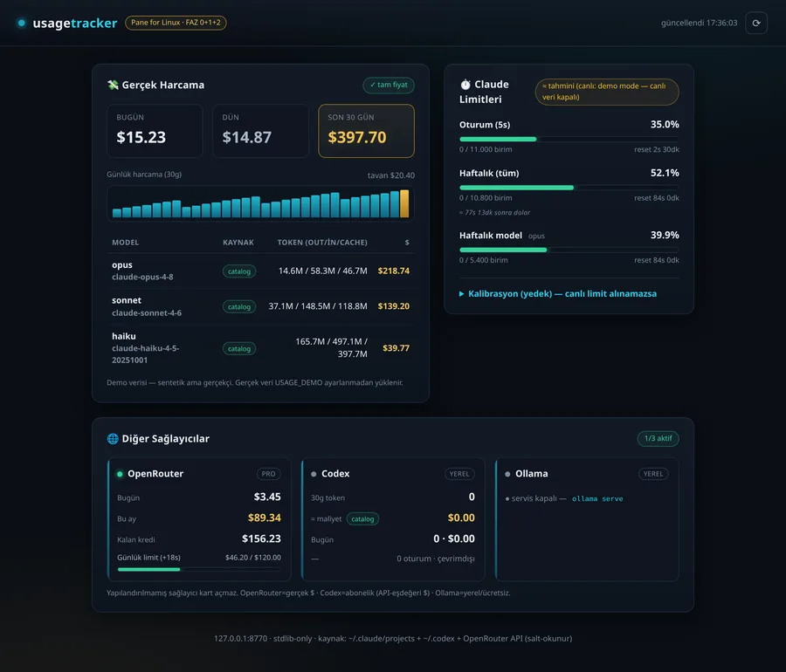Click the $218.74 opus cost

[x=394, y=271]
